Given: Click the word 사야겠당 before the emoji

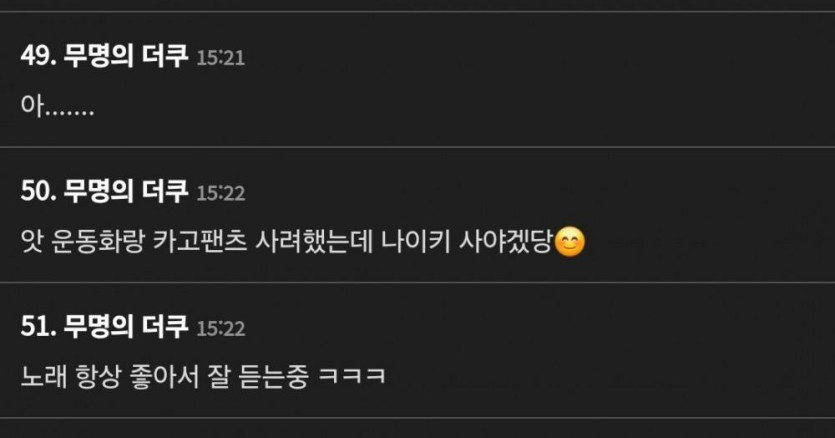Looking at the screenshot, I should (x=505, y=242).
